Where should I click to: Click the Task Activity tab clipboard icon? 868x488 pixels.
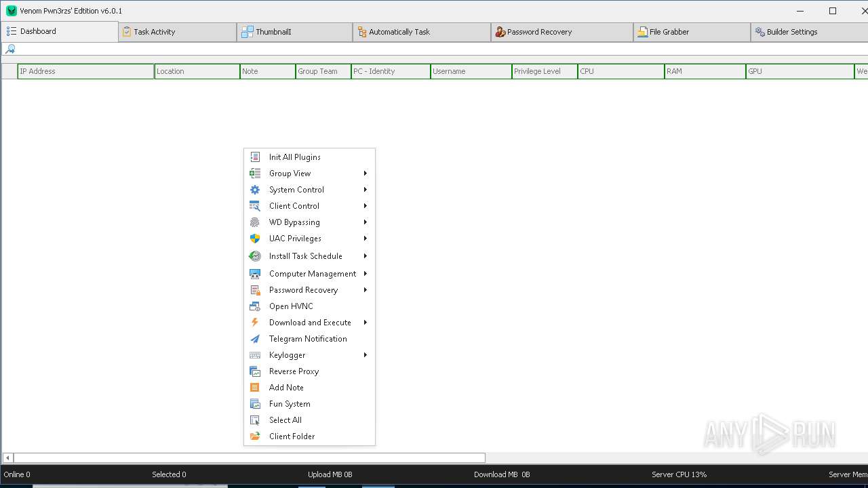coord(127,32)
